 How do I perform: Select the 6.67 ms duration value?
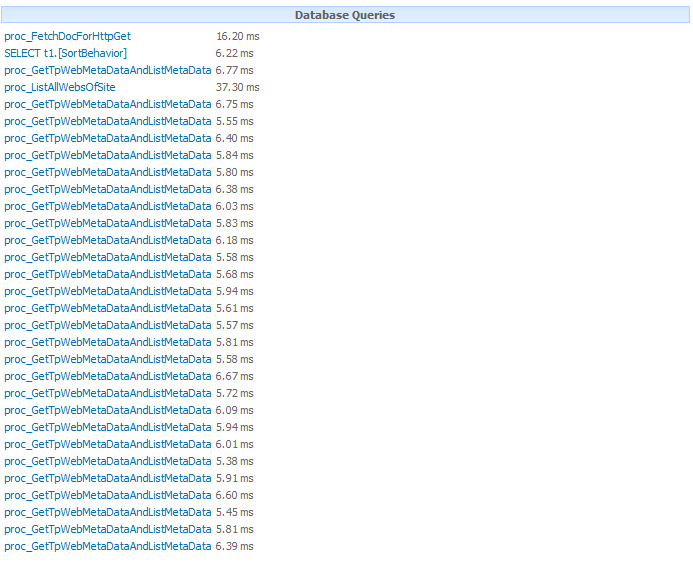(x=235, y=376)
